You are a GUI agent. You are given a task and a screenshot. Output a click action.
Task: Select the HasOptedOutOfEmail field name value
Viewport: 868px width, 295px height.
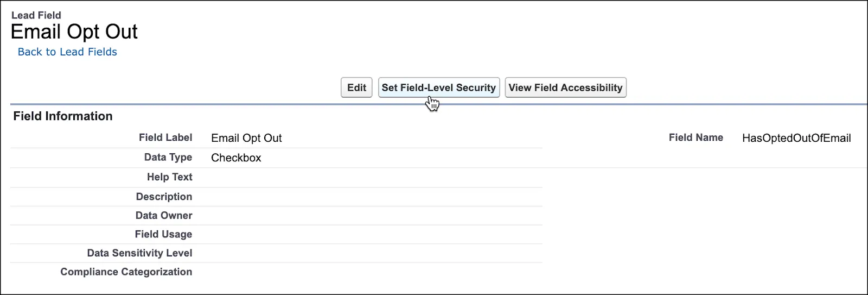click(796, 138)
